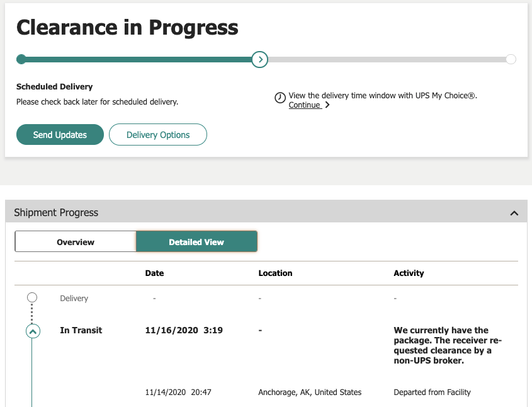Click the current progress step arrow marker
The height and width of the screenshot is (407, 532).
pos(260,59)
